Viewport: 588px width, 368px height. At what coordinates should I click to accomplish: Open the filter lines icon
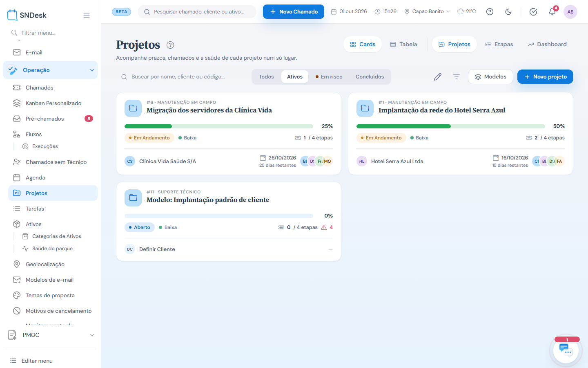pyautogui.click(x=457, y=76)
